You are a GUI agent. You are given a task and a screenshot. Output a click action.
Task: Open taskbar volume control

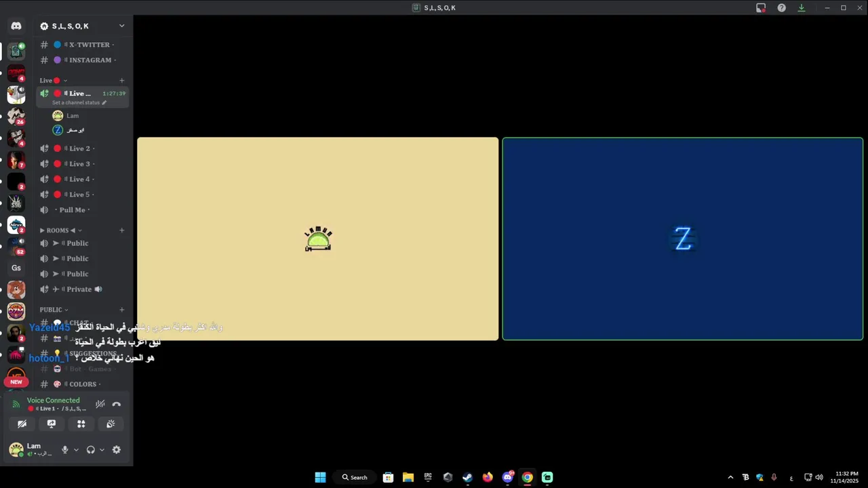pyautogui.click(x=819, y=477)
